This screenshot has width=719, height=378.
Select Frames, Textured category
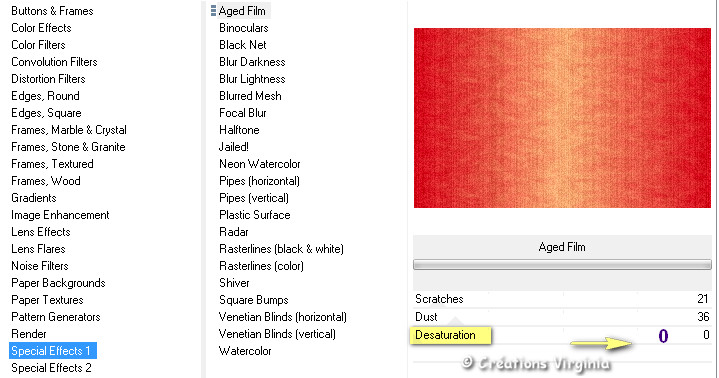coord(52,164)
